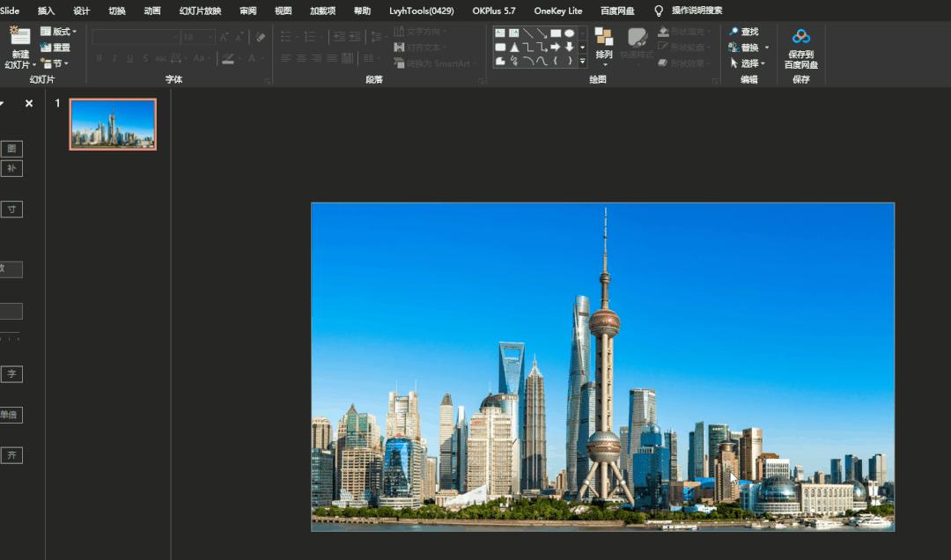The width and height of the screenshot is (951, 560).
Task: Open the Insert (插入) ribbon tab
Action: 46,11
